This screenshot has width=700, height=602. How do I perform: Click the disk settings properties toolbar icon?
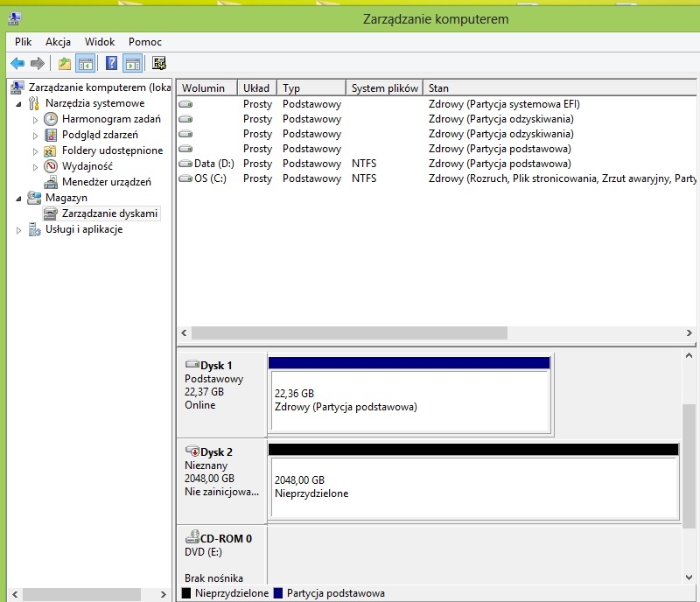(159, 63)
